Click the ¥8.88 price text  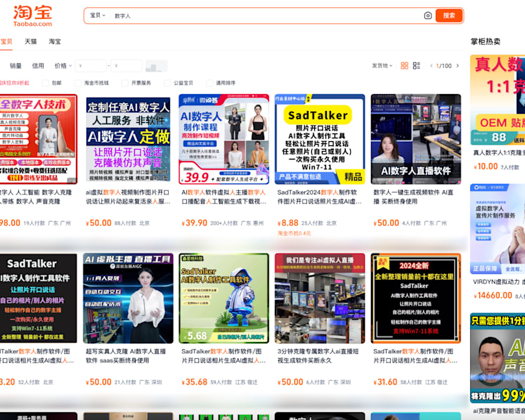(x=287, y=223)
